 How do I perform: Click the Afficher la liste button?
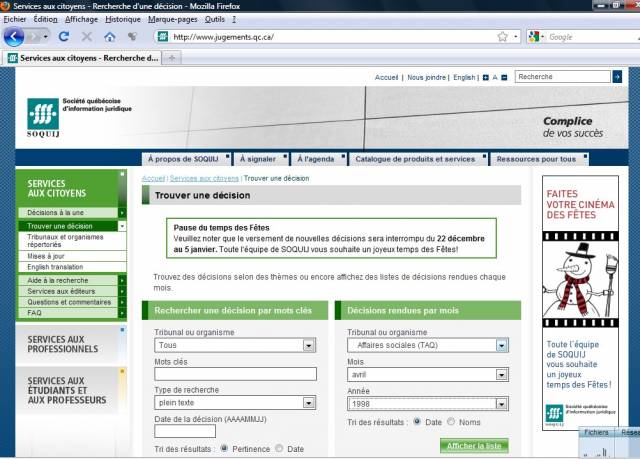[x=475, y=446]
